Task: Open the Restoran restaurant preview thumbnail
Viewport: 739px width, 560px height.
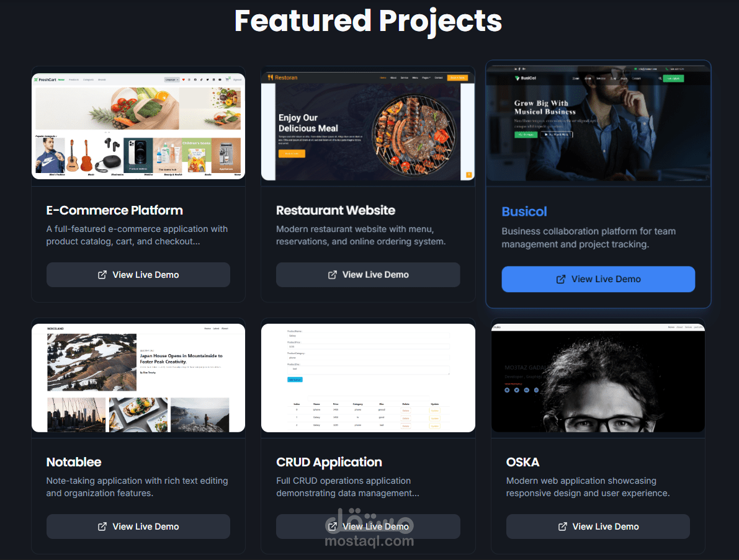Action: [368, 127]
